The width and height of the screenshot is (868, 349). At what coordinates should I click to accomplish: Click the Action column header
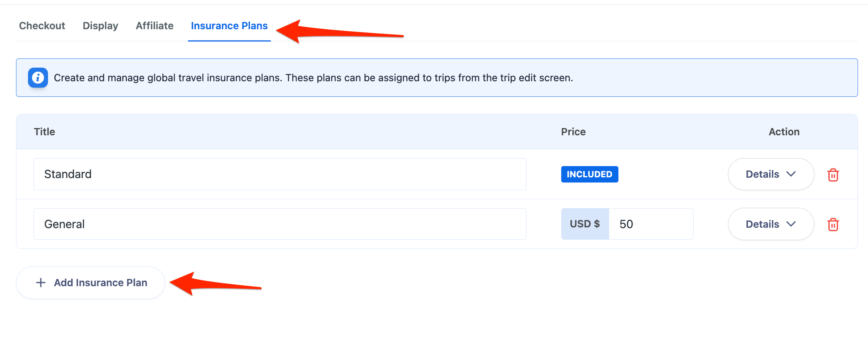(x=784, y=132)
